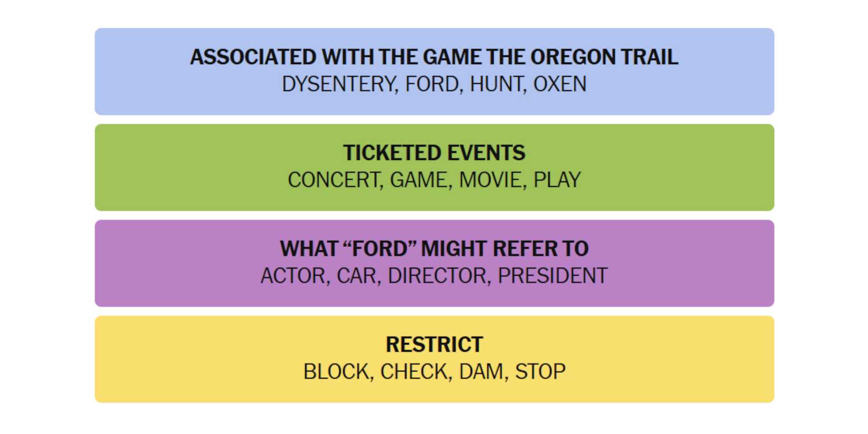Image resolution: width=868 pixels, height=434 pixels.
Task: Select the RESTRICT category title
Action: pos(434,344)
